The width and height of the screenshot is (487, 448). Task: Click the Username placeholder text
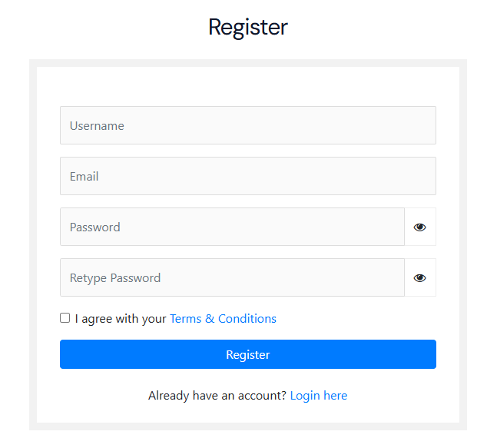[x=97, y=125]
